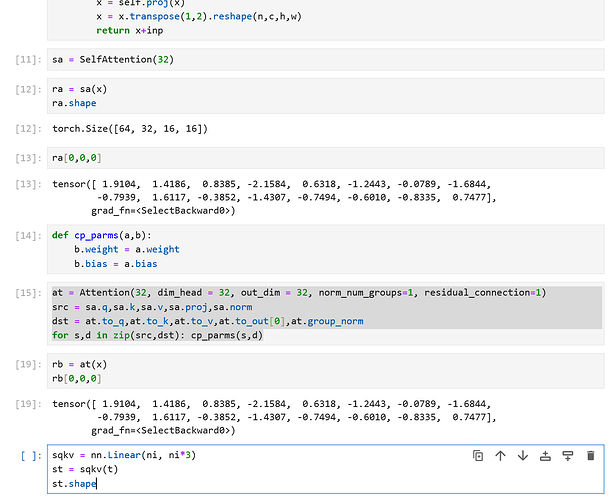Screen dimensions: 611x500
Task: Click the empty [ ] prompt of the active cell
Action: click(x=30, y=456)
